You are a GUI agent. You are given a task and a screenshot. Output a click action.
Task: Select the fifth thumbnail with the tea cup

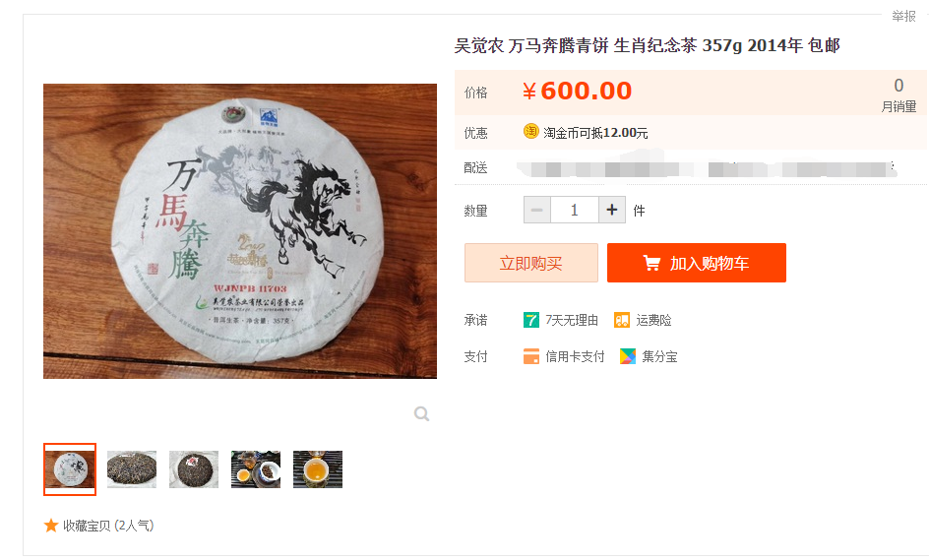click(x=318, y=469)
